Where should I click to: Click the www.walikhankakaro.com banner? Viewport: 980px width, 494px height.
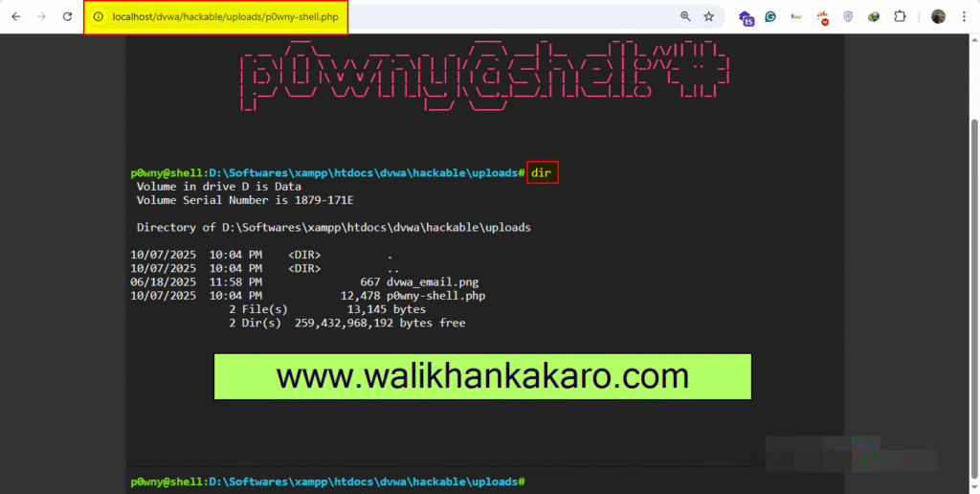[x=482, y=376]
